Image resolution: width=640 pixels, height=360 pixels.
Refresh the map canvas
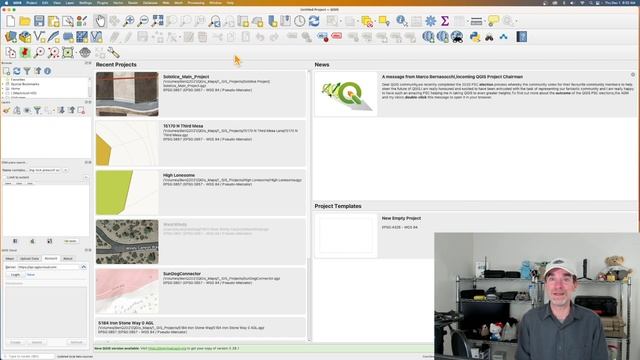(x=314, y=21)
